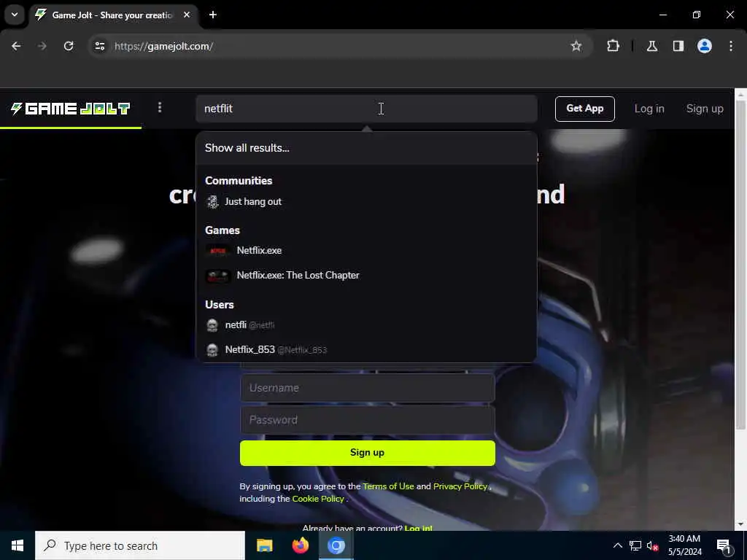747x560 pixels.
Task: Click the Game Jolt logo
Action: (x=70, y=109)
